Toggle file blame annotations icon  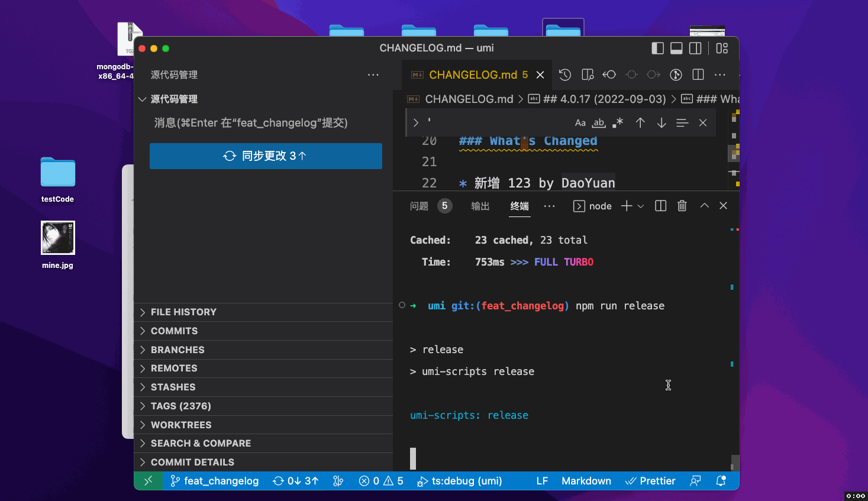click(676, 75)
